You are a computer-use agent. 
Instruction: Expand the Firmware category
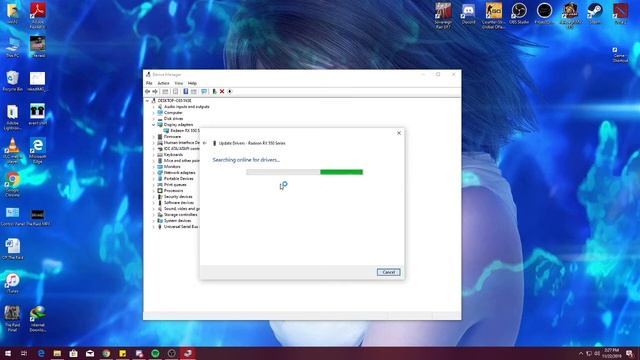click(153, 137)
